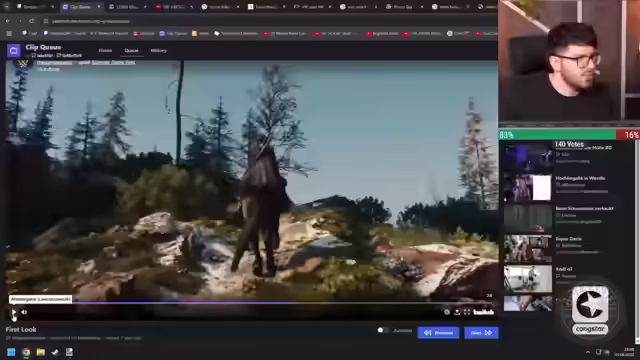
Task: Open the Home tab of Clip Queue
Action: click(105, 51)
